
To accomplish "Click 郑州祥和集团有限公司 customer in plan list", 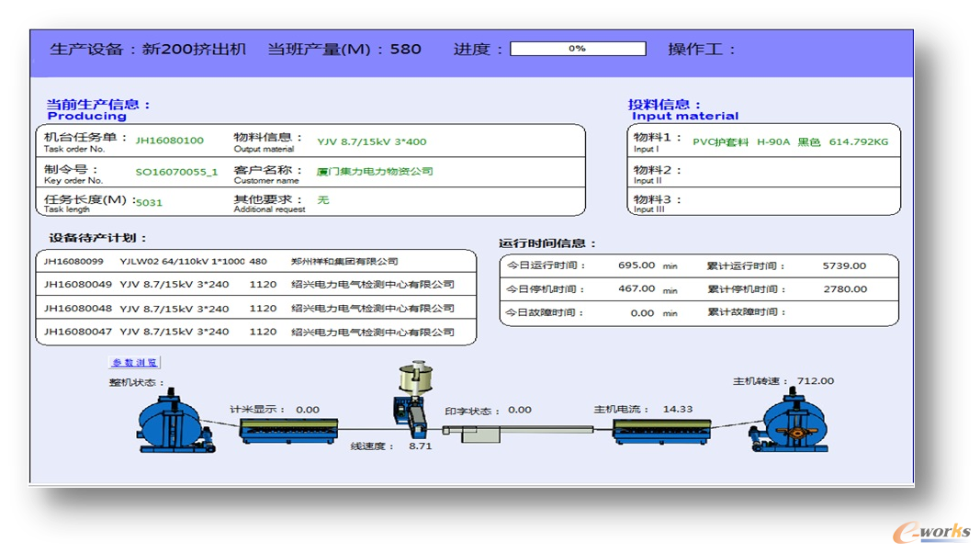I will point(344,261).
